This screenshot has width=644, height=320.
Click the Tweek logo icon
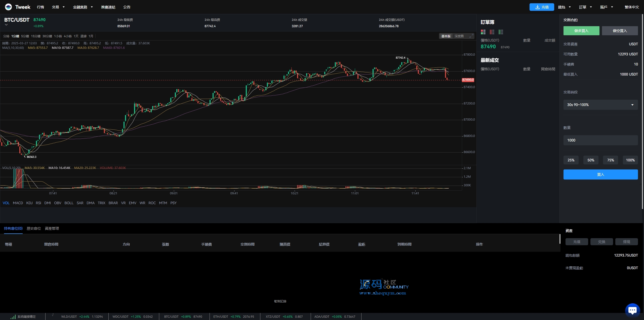8,7
